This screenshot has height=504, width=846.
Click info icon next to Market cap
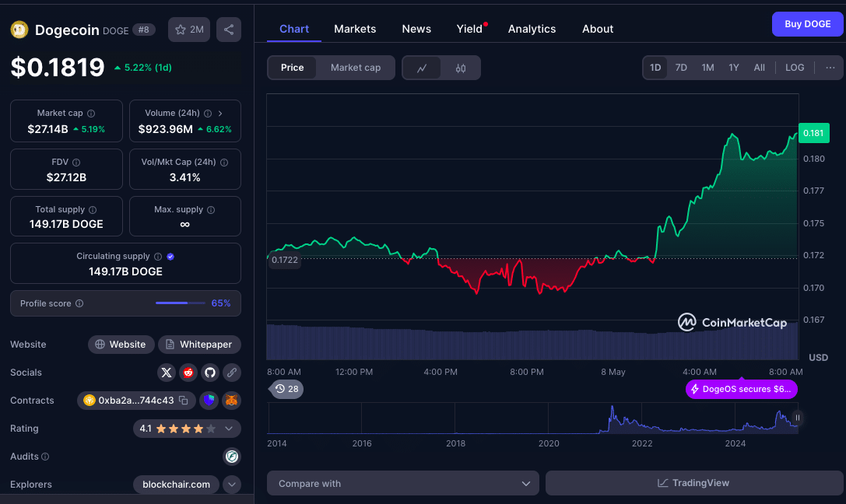[x=91, y=114]
